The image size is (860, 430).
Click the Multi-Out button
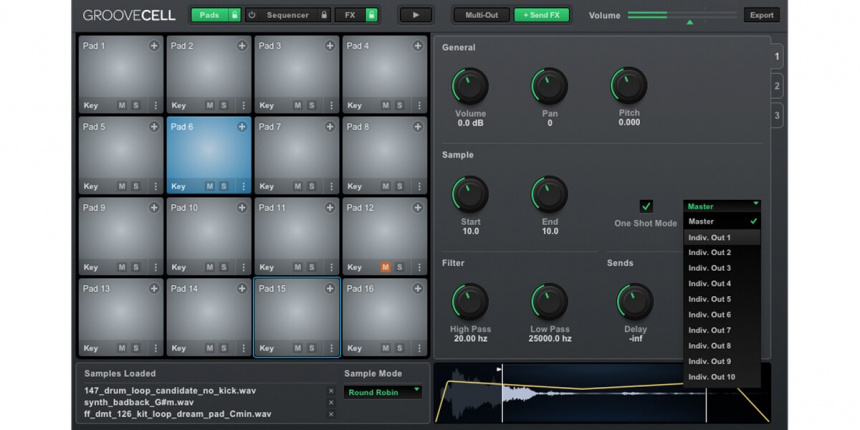coord(482,15)
